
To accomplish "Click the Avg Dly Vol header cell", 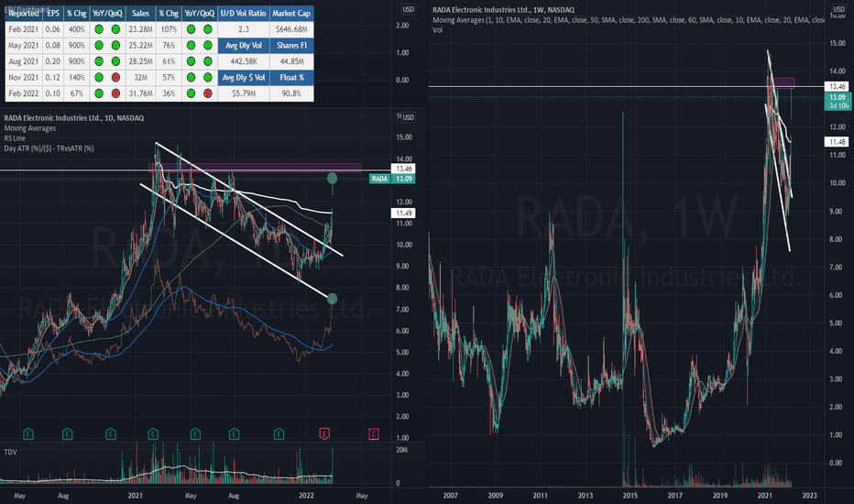I will click(x=244, y=45).
